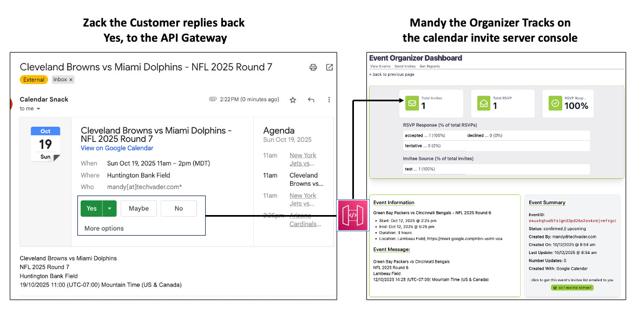The image size is (644, 312).
Task: Click the RSVP Response checkmark icon
Action: (555, 103)
